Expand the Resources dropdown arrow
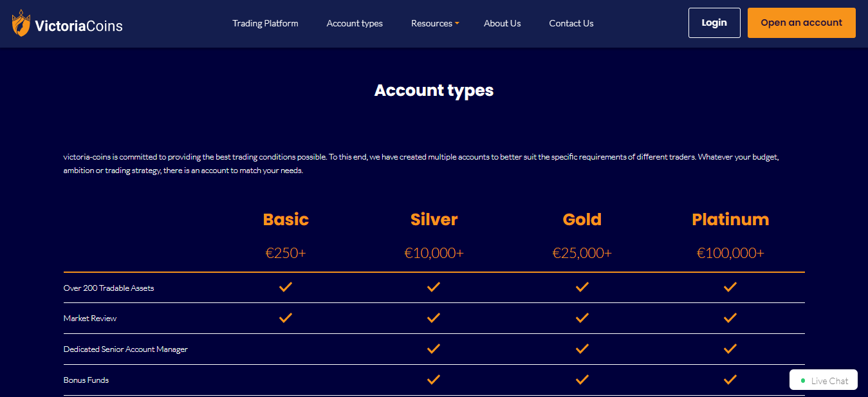The image size is (868, 397). point(457,24)
